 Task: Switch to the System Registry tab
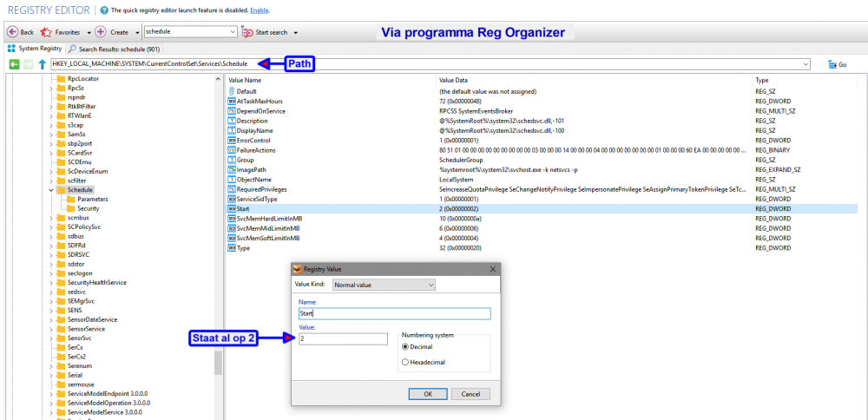pos(35,49)
